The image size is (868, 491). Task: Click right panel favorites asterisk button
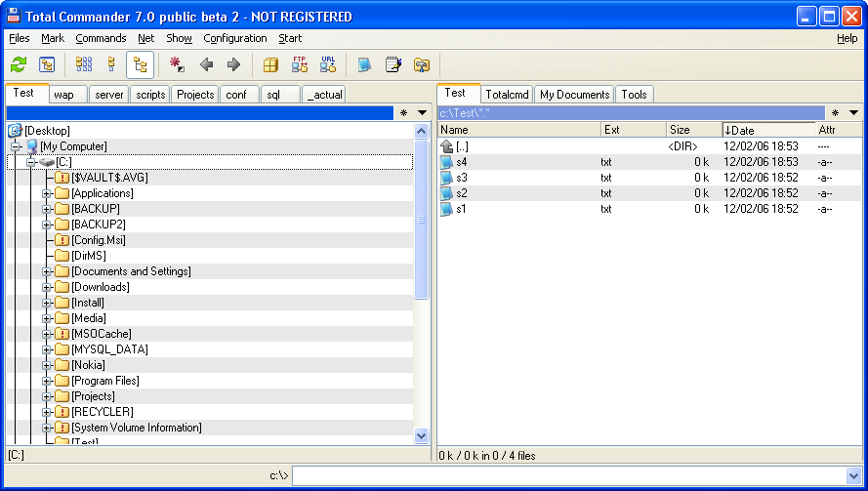(836, 113)
